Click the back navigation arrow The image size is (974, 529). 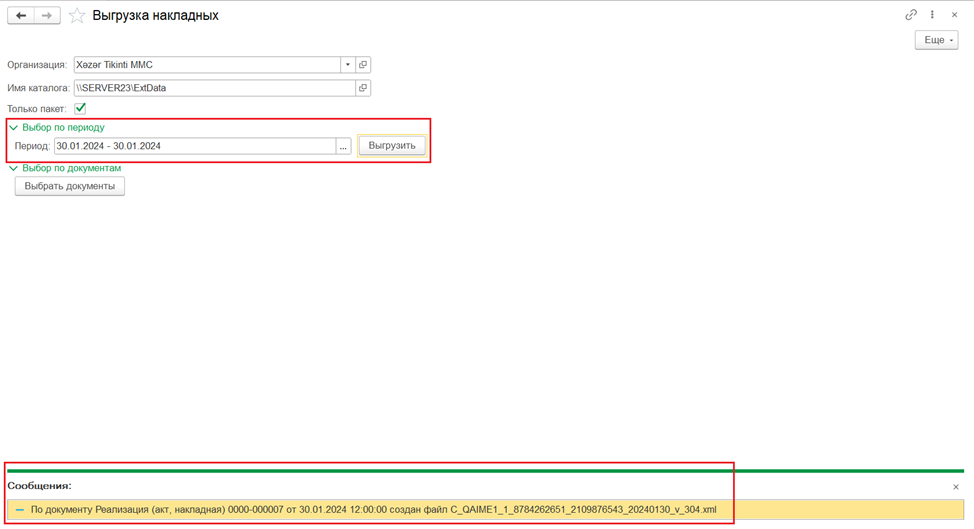(21, 16)
